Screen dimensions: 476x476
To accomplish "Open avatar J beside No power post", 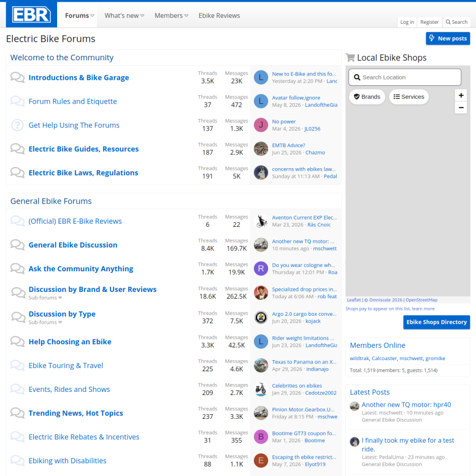I will coord(261,125).
